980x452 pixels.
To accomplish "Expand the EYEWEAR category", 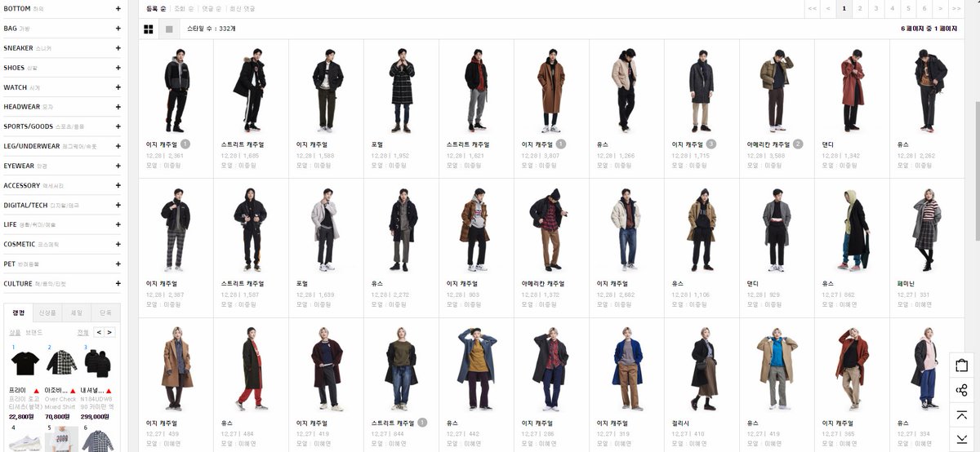I will point(118,166).
